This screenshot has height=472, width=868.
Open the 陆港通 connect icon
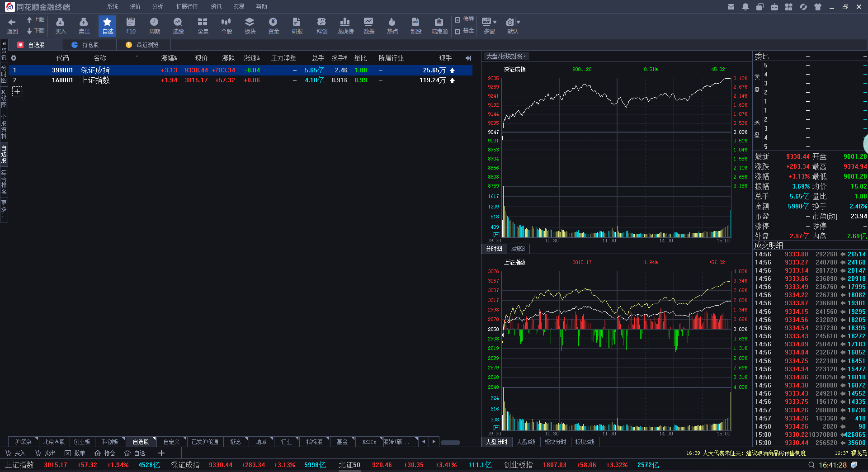(439, 26)
